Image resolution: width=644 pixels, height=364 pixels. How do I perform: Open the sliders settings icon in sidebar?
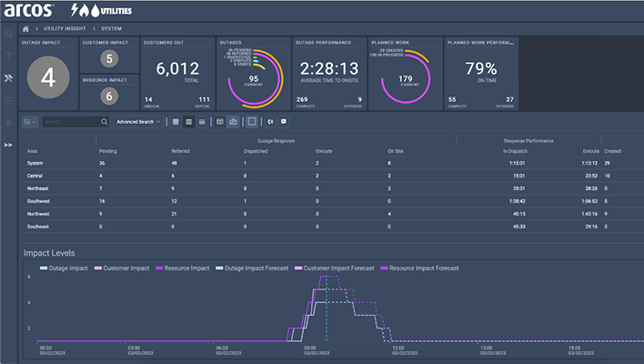(x=9, y=100)
